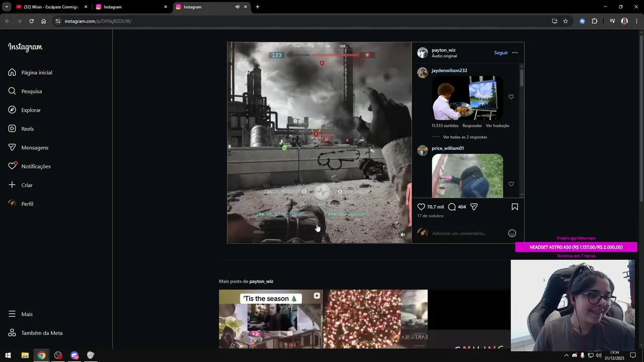Click Ver tradução on comment
This screenshot has height=362, width=644.
498,126
